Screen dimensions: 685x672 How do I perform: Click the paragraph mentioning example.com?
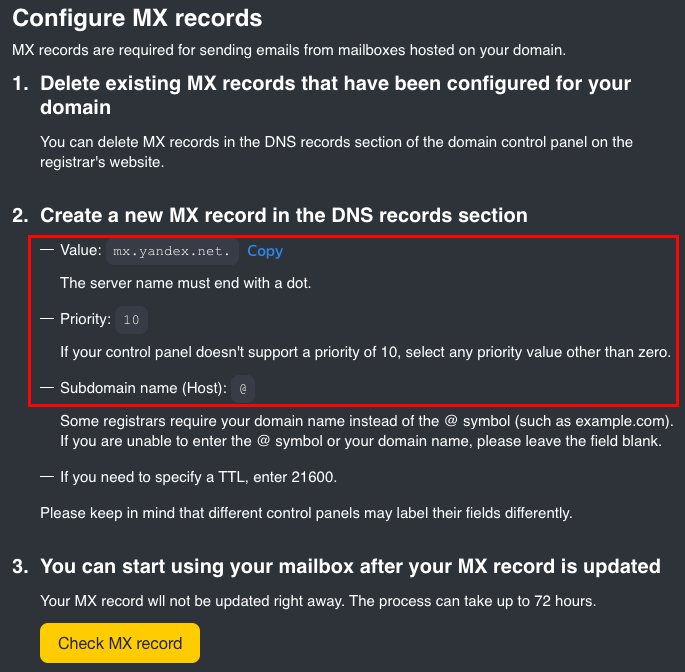(x=367, y=431)
